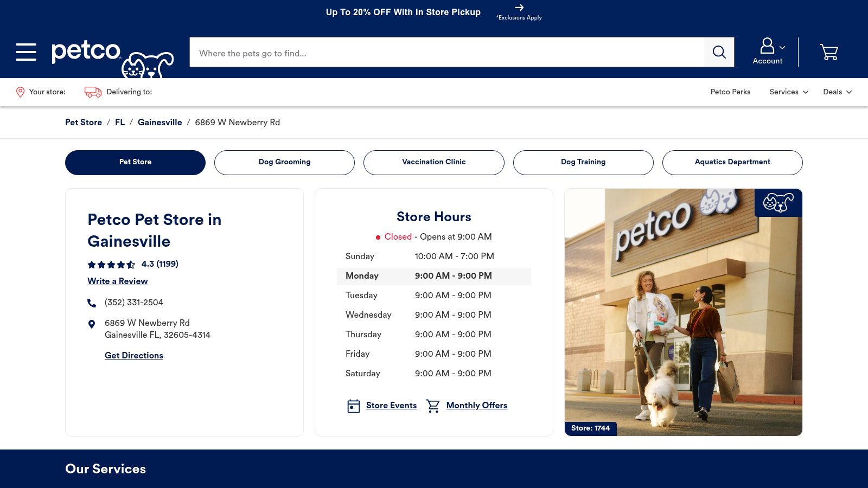
Task: Expand the Deals dropdown
Action: (837, 92)
